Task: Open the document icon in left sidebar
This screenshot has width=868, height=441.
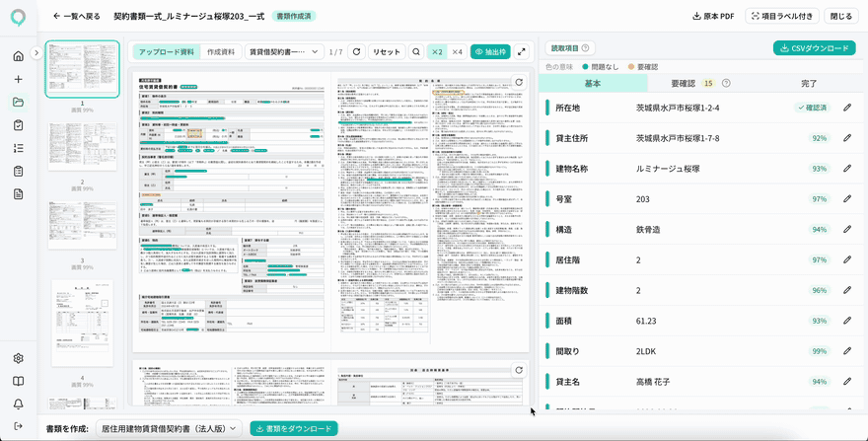Action: point(19,194)
